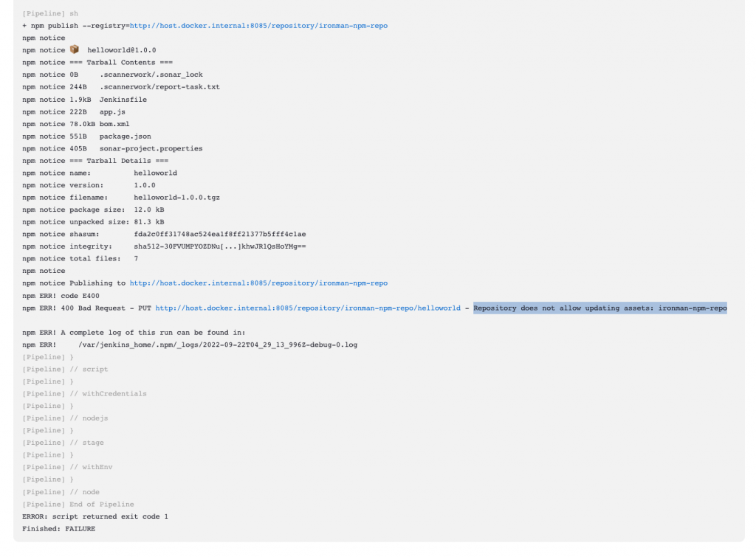Screen dimensions: 756x557
Task: Click the package box emoji icon
Action: pos(75,49)
